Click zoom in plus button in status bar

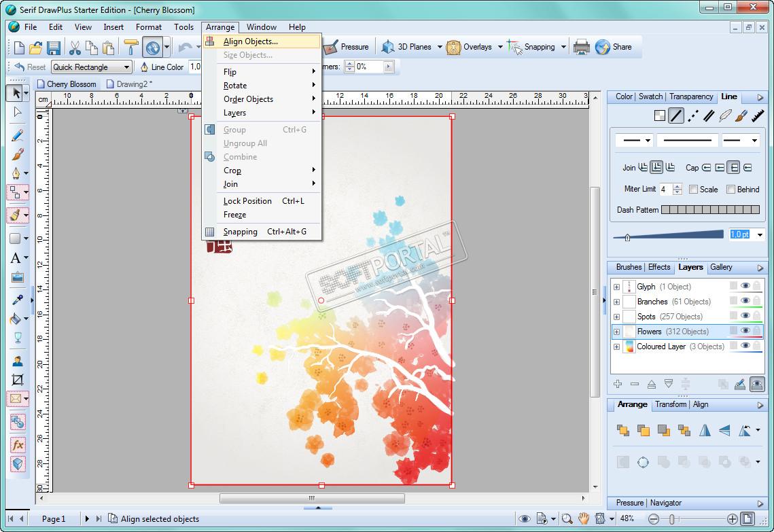[x=732, y=518]
